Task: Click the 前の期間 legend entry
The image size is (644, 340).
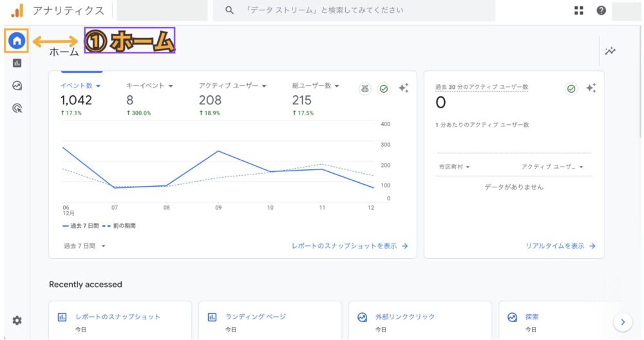Action: 119,226
